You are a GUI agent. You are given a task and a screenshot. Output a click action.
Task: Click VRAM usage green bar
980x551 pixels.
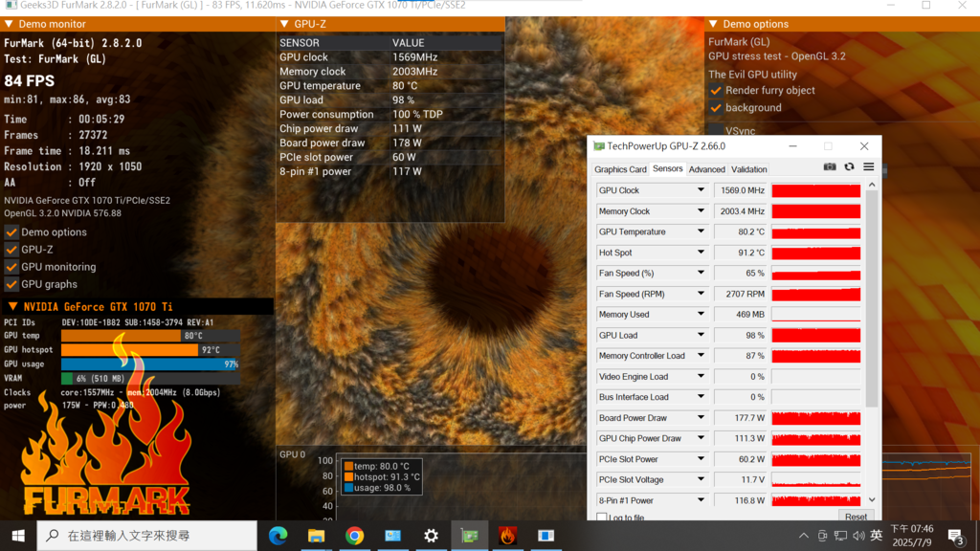click(67, 379)
